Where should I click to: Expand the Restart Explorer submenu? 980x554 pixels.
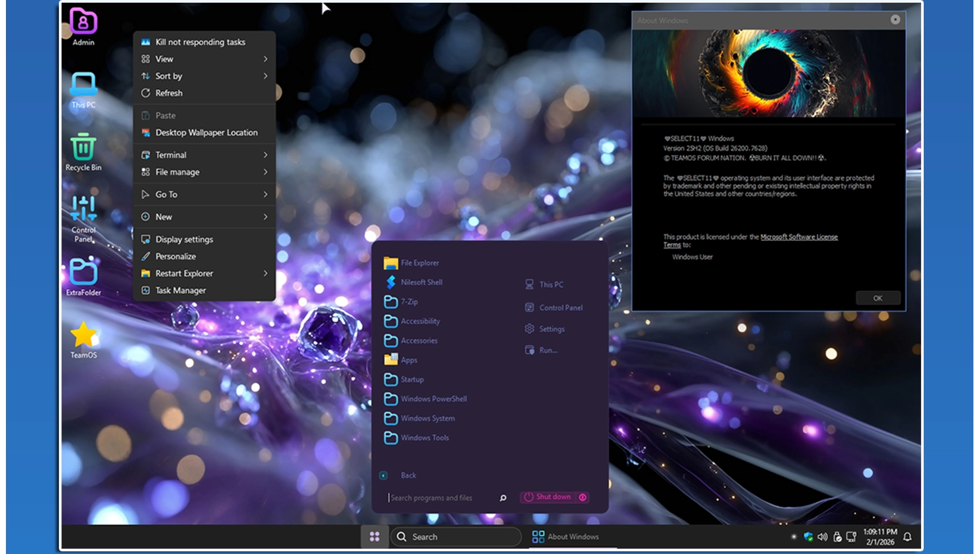point(265,273)
